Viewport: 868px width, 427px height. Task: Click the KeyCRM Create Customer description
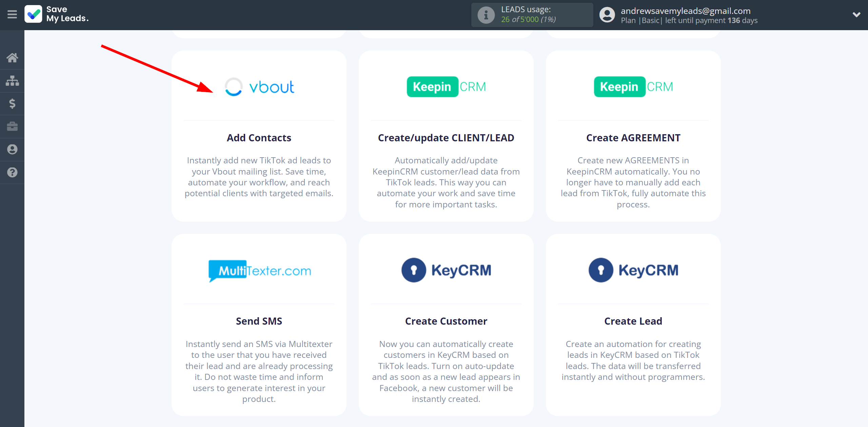click(446, 371)
